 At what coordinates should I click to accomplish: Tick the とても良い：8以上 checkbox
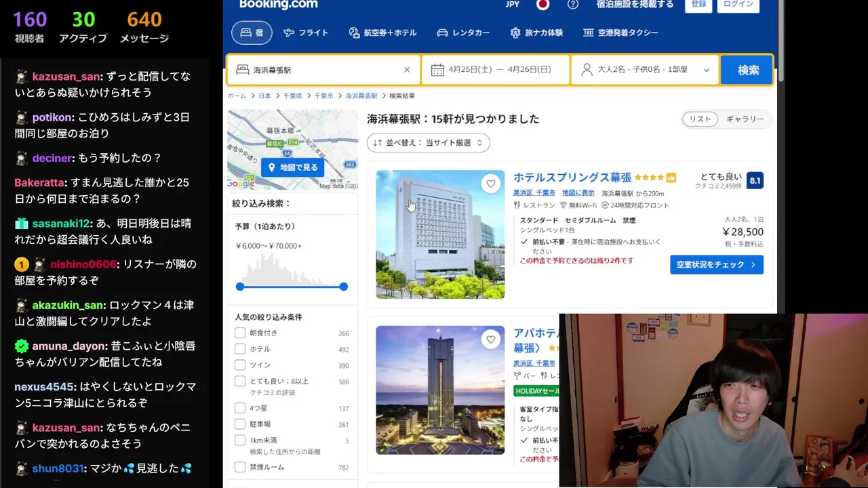point(240,381)
